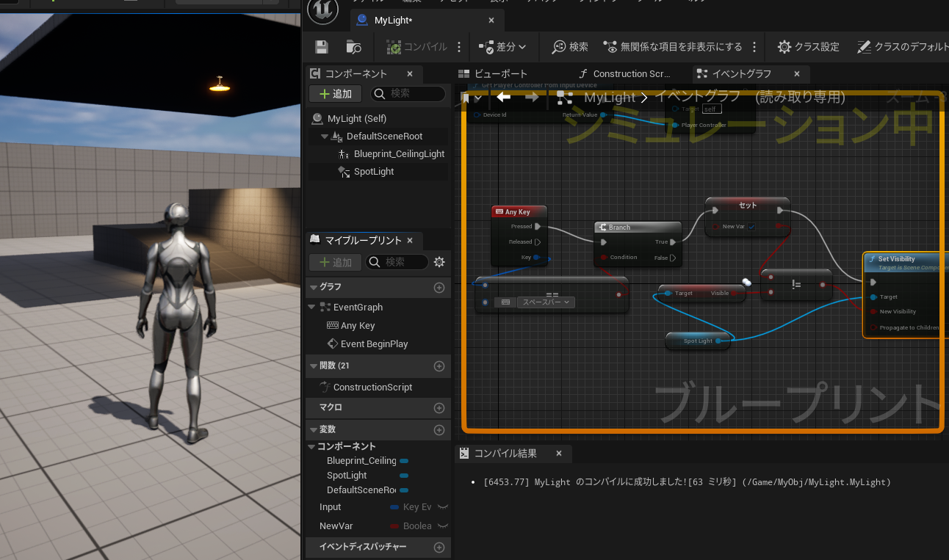
Task: Open the compile options three-dot menu
Action: tap(459, 47)
